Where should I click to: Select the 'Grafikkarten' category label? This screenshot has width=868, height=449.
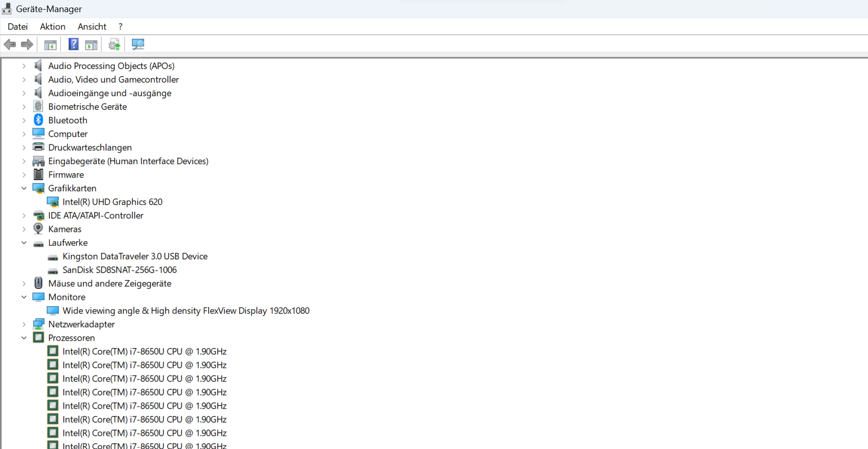tap(72, 188)
